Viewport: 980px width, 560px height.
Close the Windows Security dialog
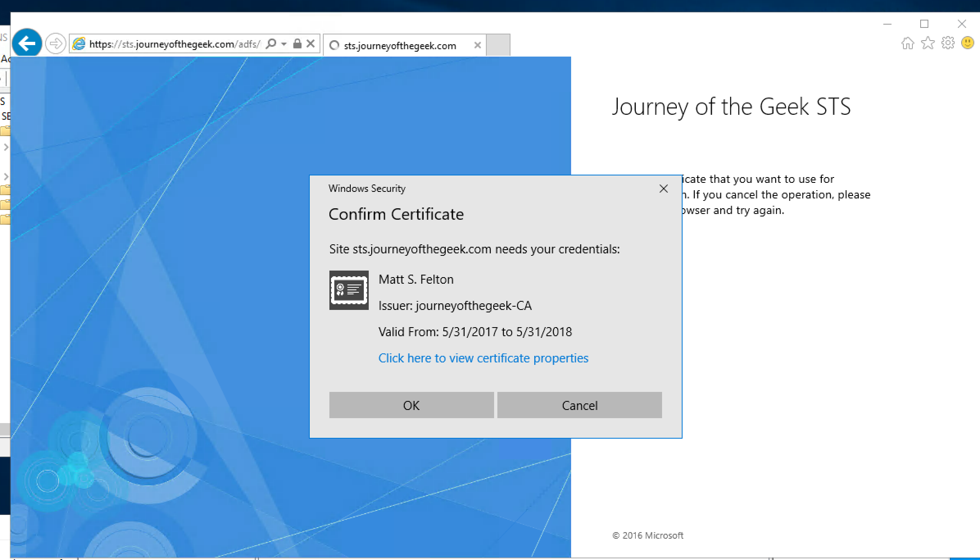click(x=663, y=189)
